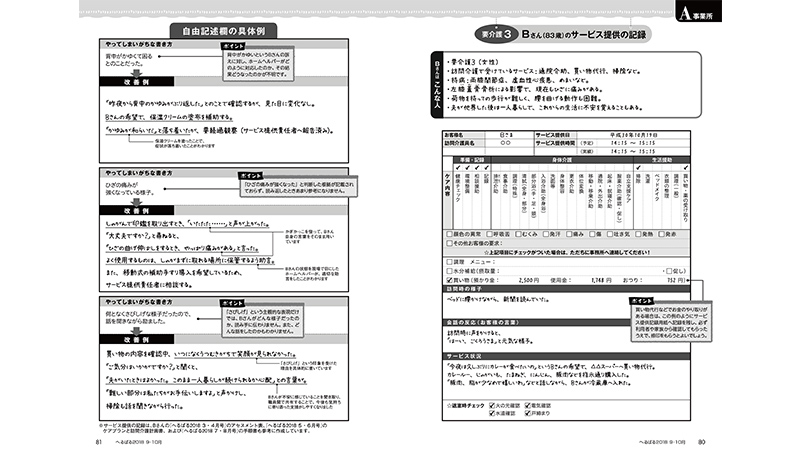The height and width of the screenshot is (450, 800).
Task: Tick the 水分補給 checkbox
Action: (x=449, y=271)
